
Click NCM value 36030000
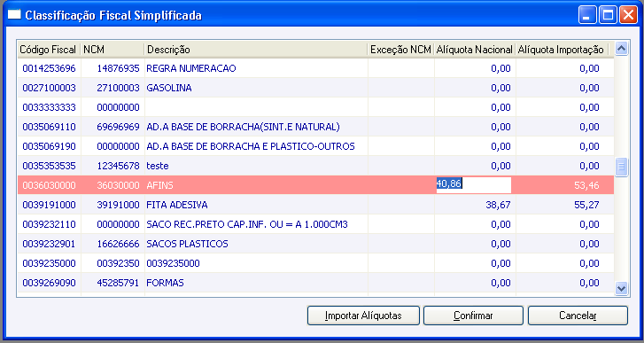coord(119,185)
